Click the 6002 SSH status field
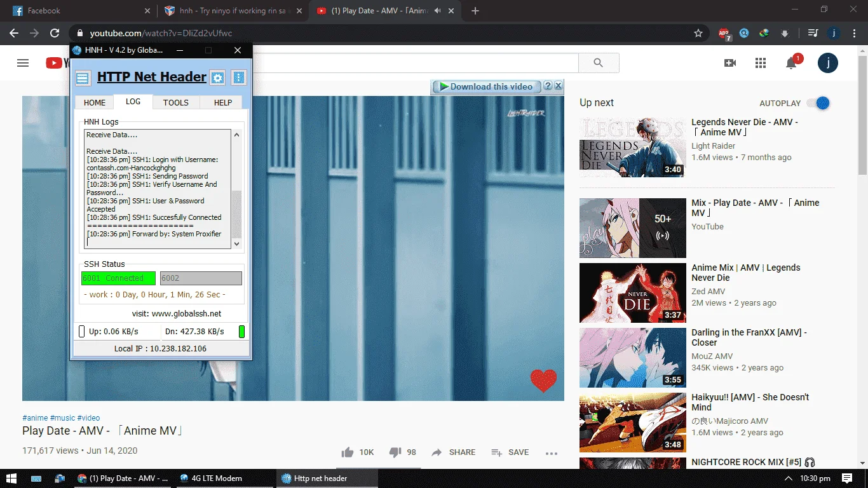Screen dimensions: 868x488 tap(201, 278)
